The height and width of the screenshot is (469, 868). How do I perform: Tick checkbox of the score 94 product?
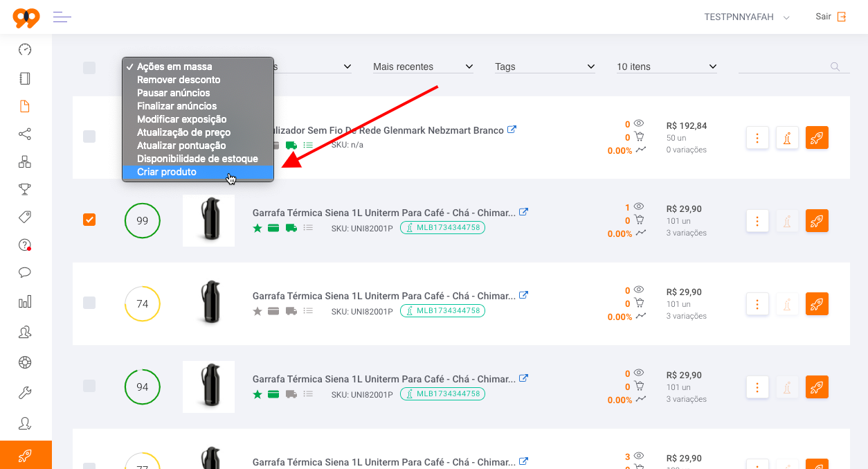(89, 386)
